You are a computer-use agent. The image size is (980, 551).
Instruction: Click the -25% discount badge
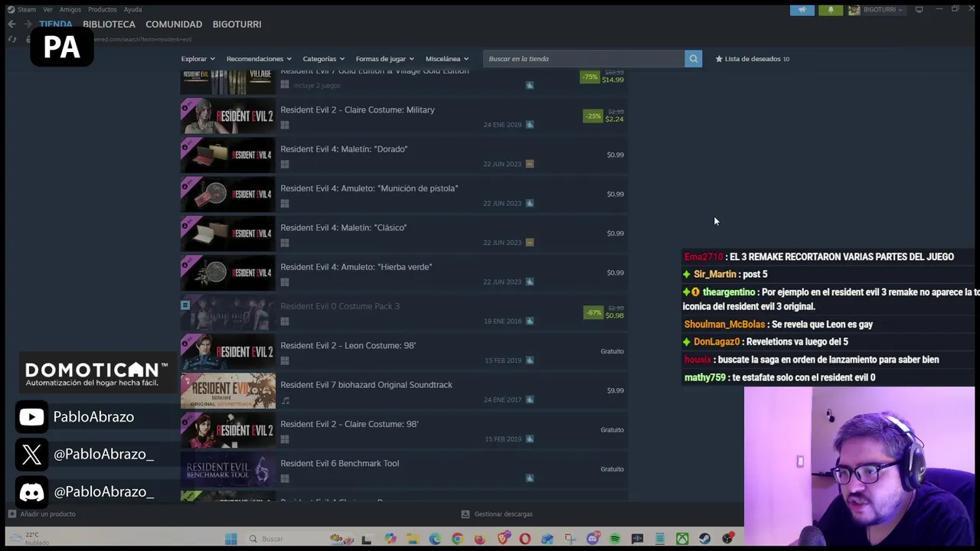click(x=593, y=116)
